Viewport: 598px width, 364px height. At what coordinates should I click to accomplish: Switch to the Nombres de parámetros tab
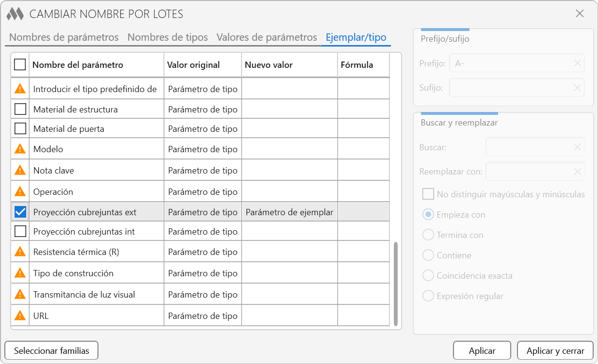(64, 37)
